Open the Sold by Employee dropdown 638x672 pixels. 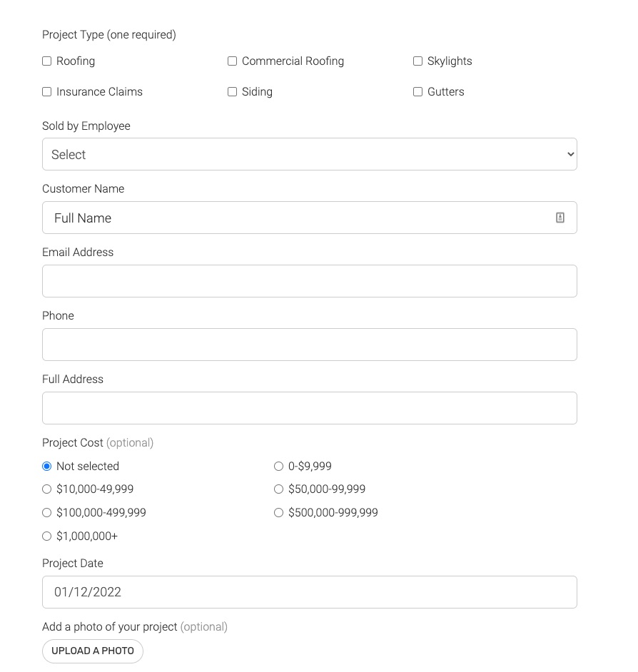click(309, 154)
